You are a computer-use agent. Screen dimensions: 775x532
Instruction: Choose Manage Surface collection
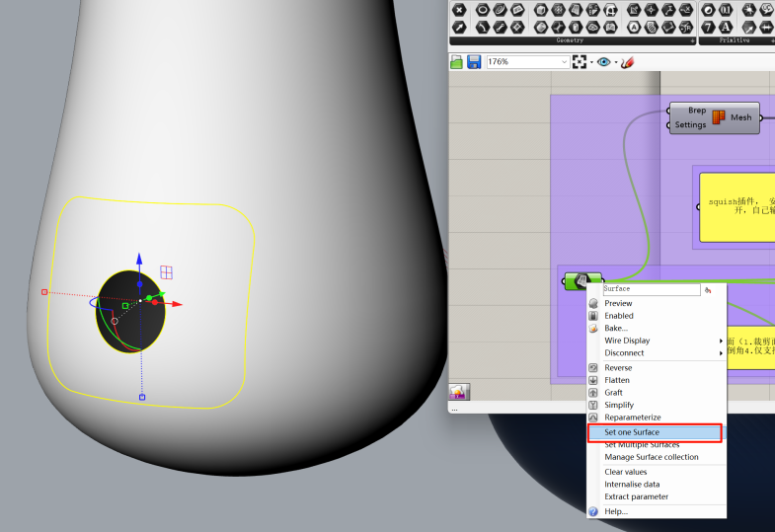(651, 457)
